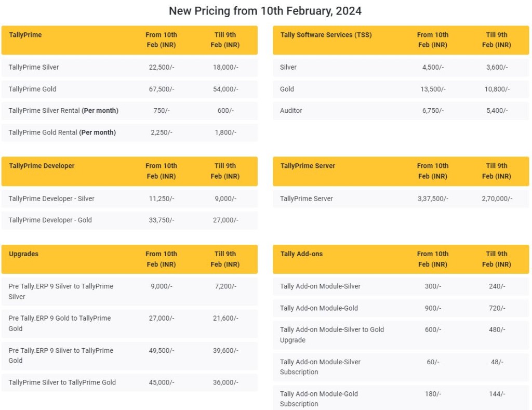
Task: Click TallyPrime Gold Rental old price 1,800/-
Action: click(225, 133)
